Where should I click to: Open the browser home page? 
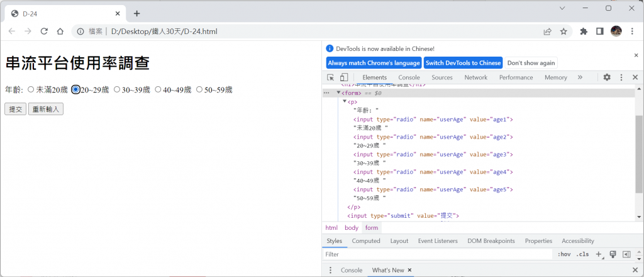[x=60, y=31]
